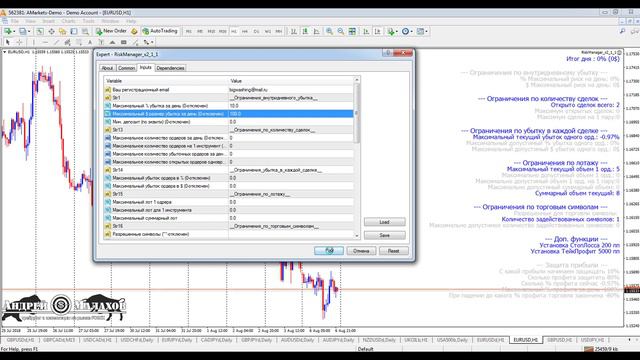Select the H4 timeframe button
The width and height of the screenshot is (640, 360).
(245, 31)
